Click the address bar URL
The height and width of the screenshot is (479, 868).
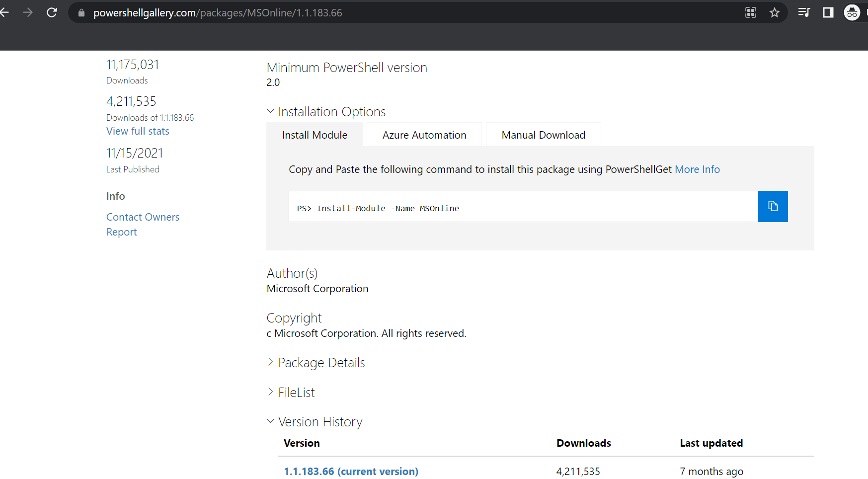pos(218,13)
